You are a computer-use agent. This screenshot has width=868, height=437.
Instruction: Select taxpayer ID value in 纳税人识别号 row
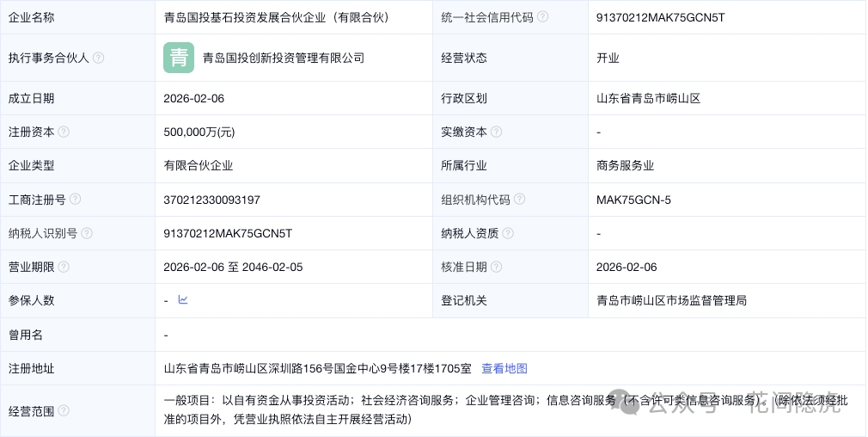coord(228,233)
